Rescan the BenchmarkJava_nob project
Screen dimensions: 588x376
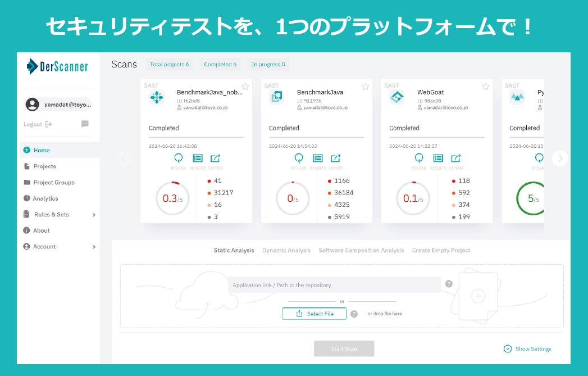[179, 159]
